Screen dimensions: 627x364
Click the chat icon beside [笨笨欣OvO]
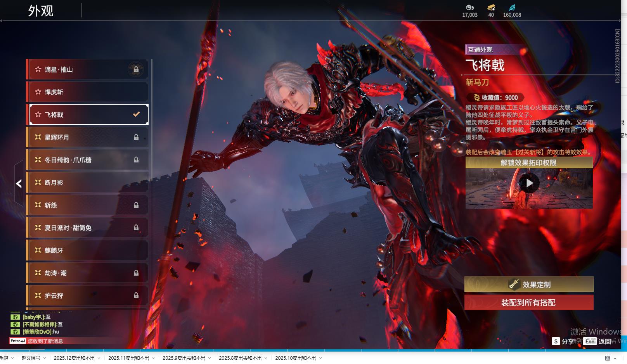click(15, 332)
